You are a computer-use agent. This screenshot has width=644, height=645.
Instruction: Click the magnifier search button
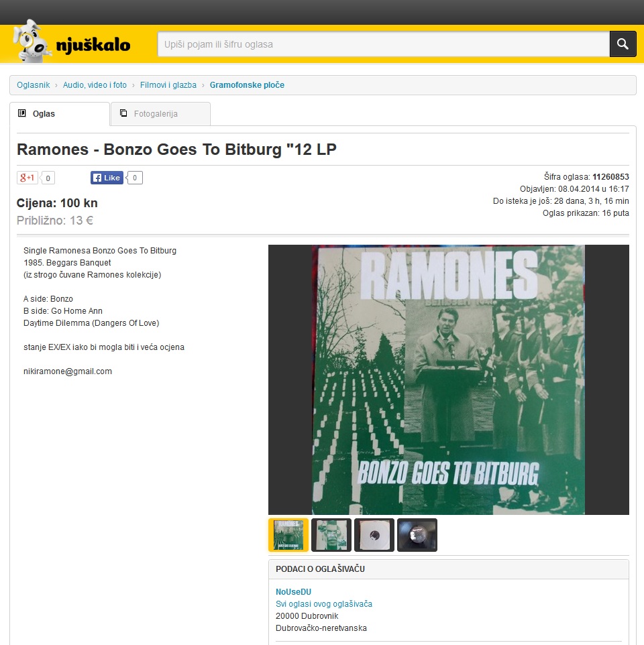coord(623,44)
